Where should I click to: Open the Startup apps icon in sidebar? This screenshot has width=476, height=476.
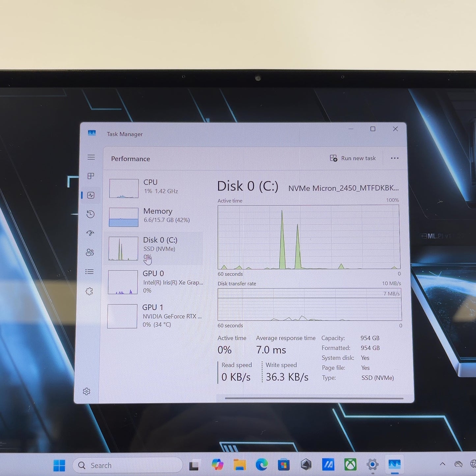pyautogui.click(x=90, y=233)
